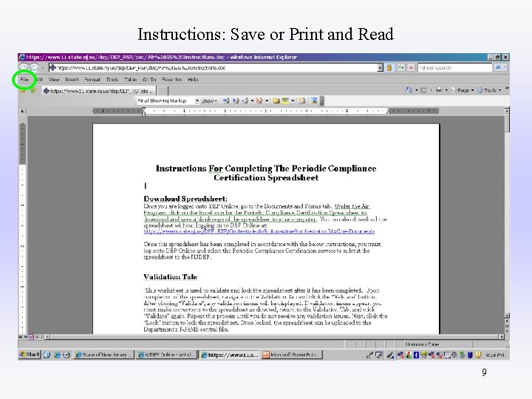Open the Show dropdown in reviewing toolbar
Viewport: 532px width, 399px height.
coord(208,100)
